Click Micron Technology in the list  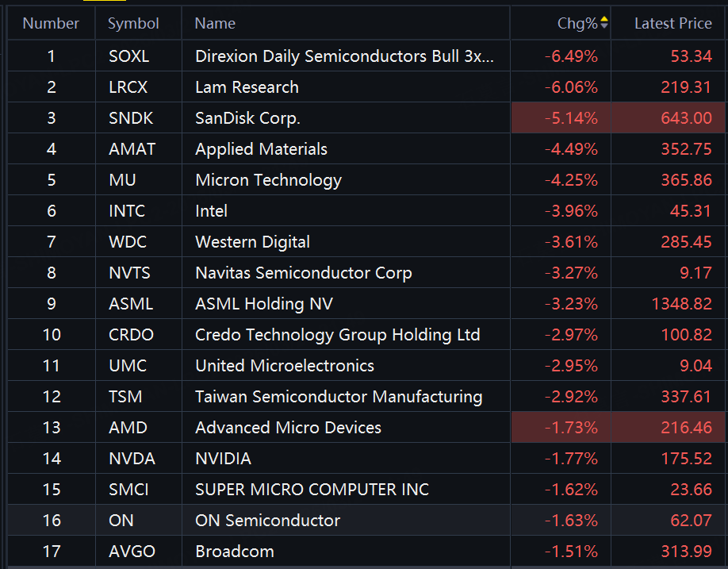(x=268, y=180)
